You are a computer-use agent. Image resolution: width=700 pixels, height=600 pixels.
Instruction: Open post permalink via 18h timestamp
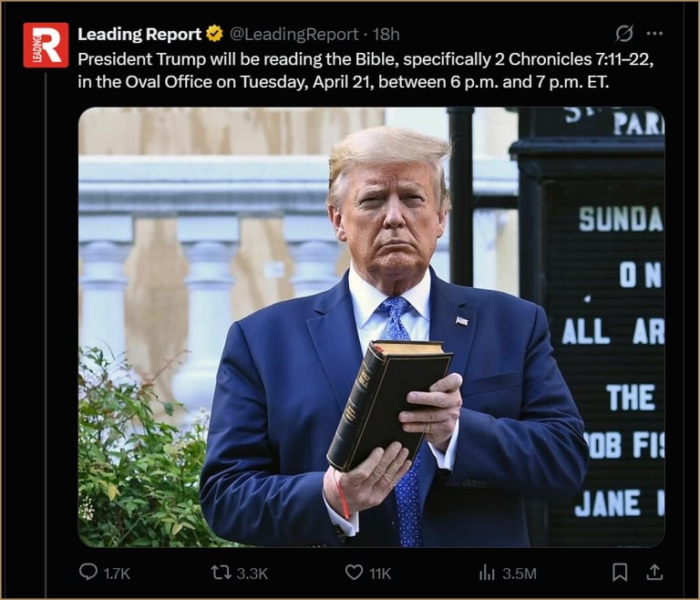pos(386,34)
